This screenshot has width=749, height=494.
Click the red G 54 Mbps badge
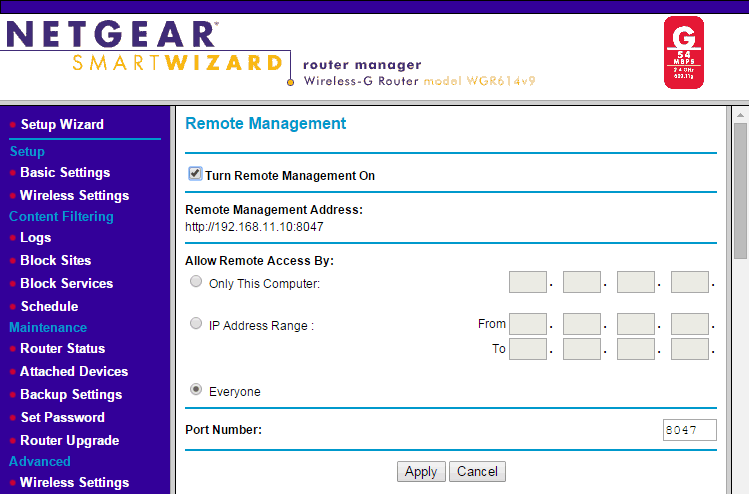[684, 52]
